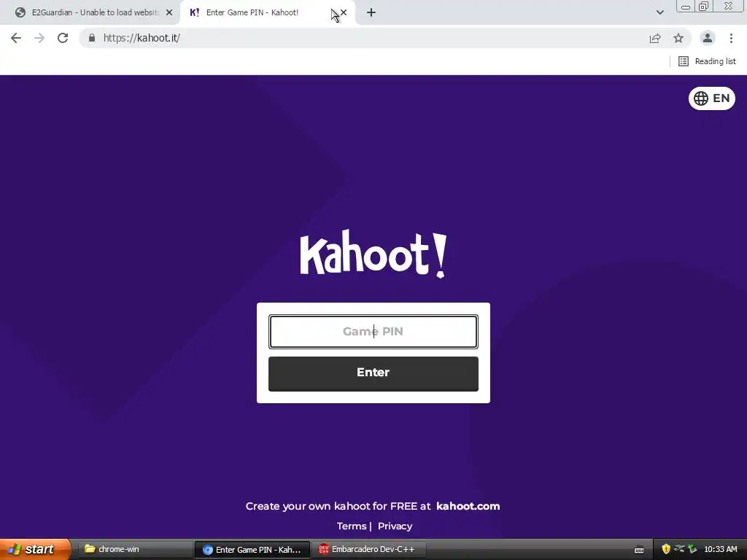This screenshot has height=560, width=747.
Task: Click the browser forward arrow
Action: coord(39,38)
